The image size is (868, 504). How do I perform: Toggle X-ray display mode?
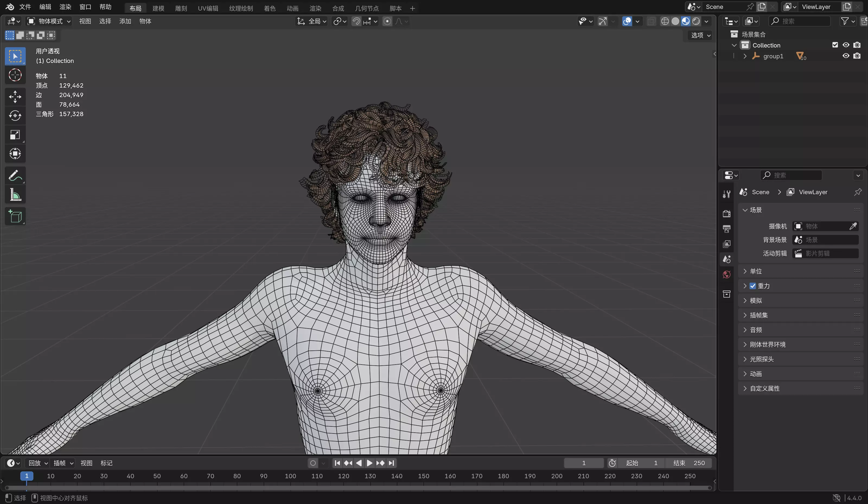pos(651,21)
